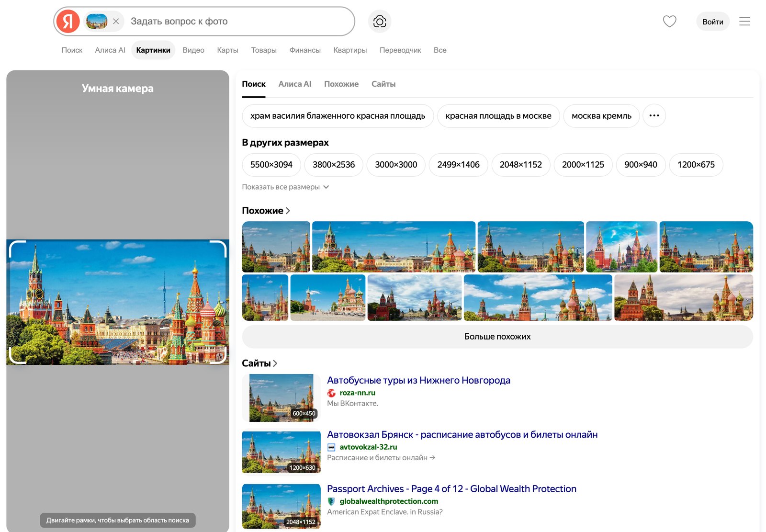Viewport: 766px width, 532px height.
Task: Open favorites with the heart icon
Action: click(x=669, y=22)
